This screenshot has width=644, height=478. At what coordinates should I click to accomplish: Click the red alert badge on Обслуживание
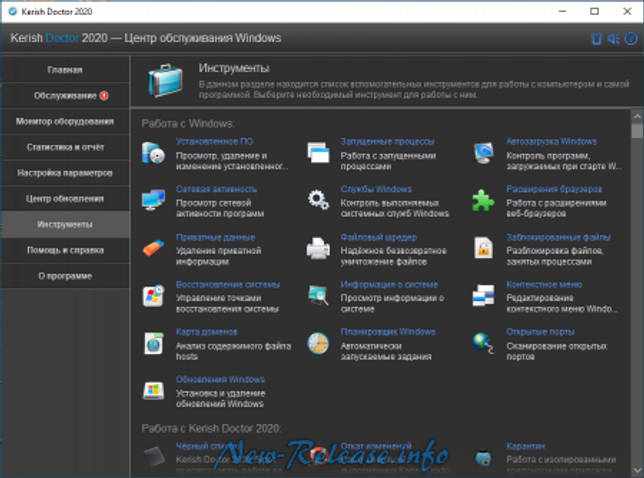click(104, 96)
